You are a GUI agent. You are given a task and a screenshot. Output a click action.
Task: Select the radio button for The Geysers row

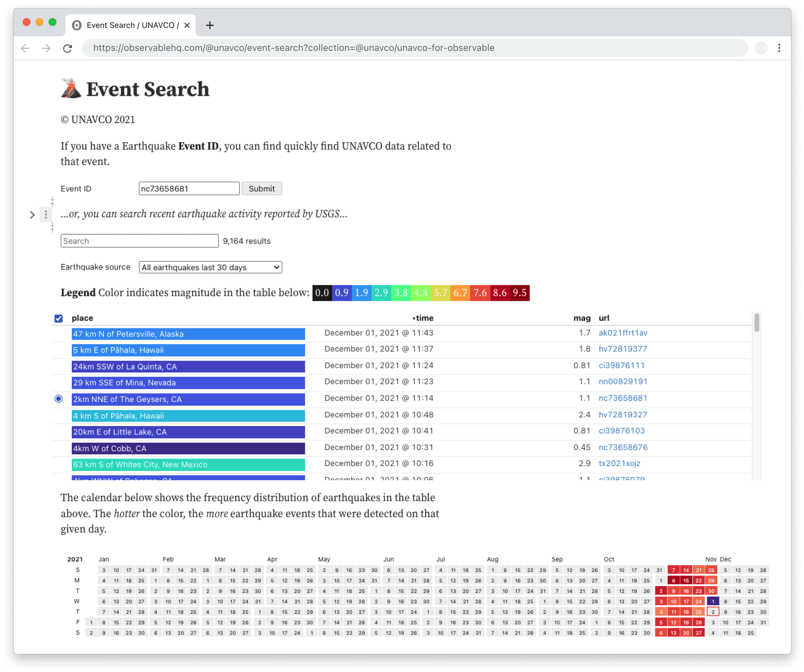click(x=59, y=399)
